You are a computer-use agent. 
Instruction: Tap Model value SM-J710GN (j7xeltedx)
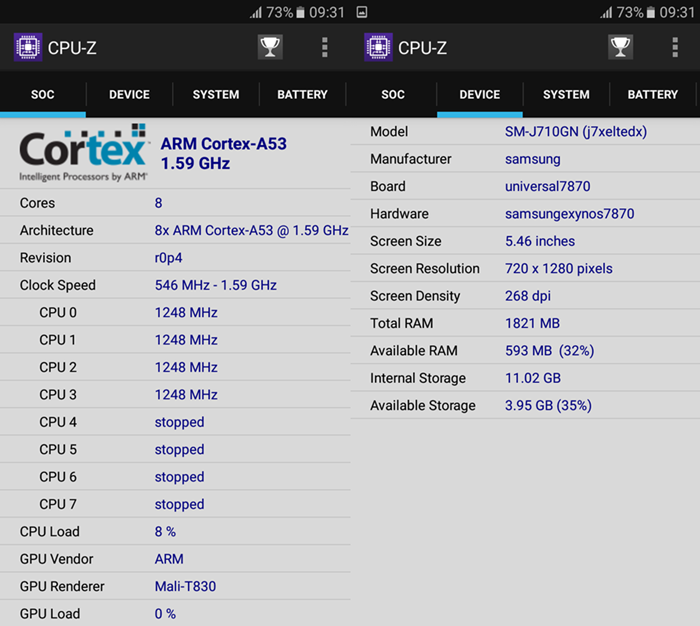(x=576, y=132)
